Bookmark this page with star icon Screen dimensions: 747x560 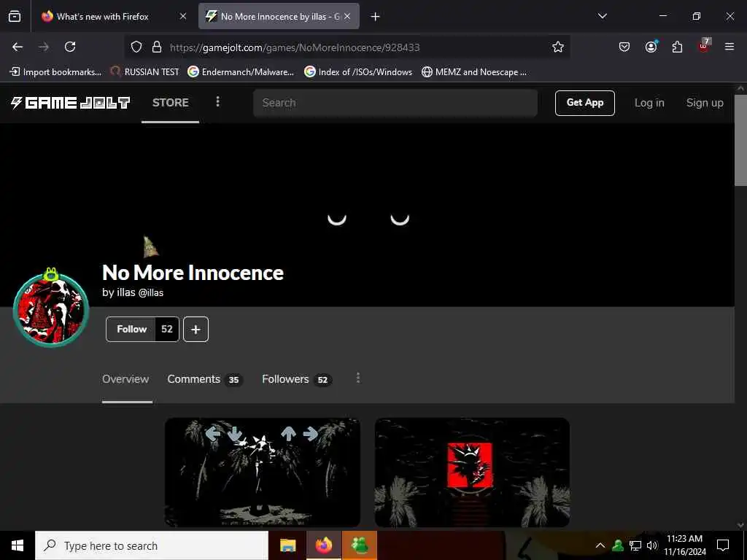point(558,47)
